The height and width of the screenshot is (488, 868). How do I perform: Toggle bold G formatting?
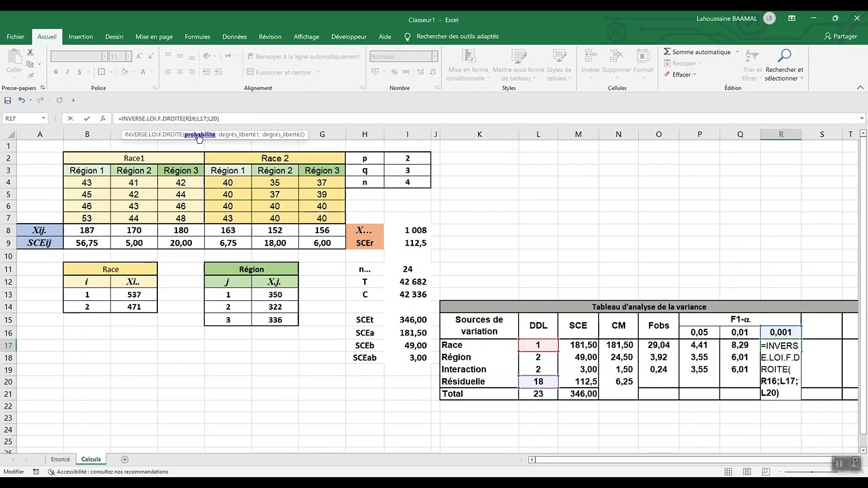(56, 72)
